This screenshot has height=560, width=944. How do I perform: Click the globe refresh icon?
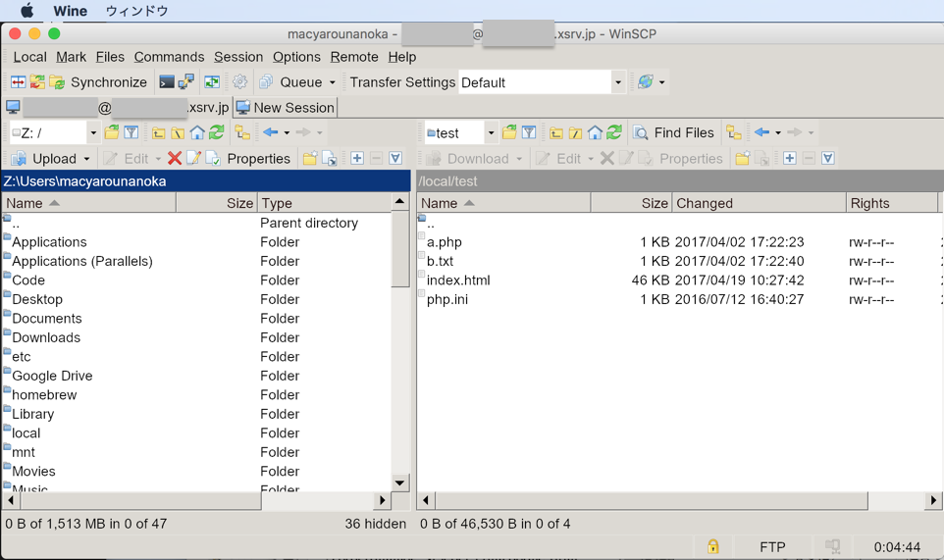[x=646, y=81]
